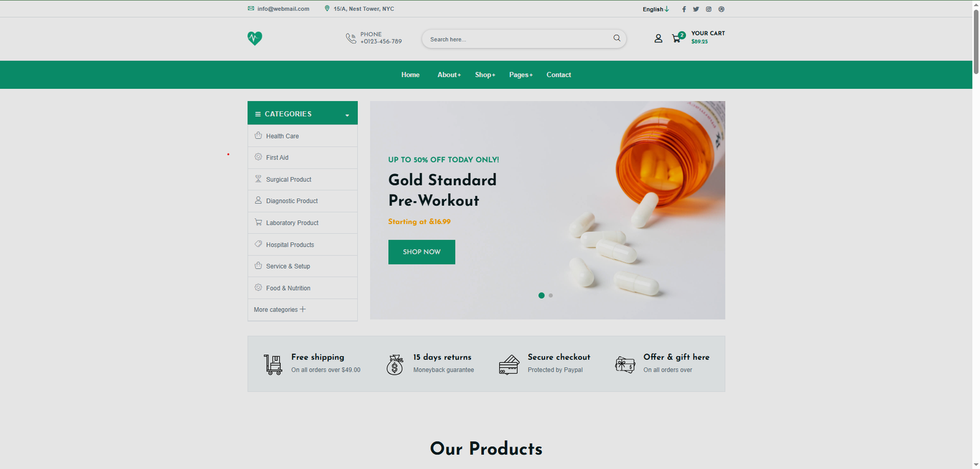Visit the Twitter social icon
The height and width of the screenshot is (469, 980).
tap(696, 9)
